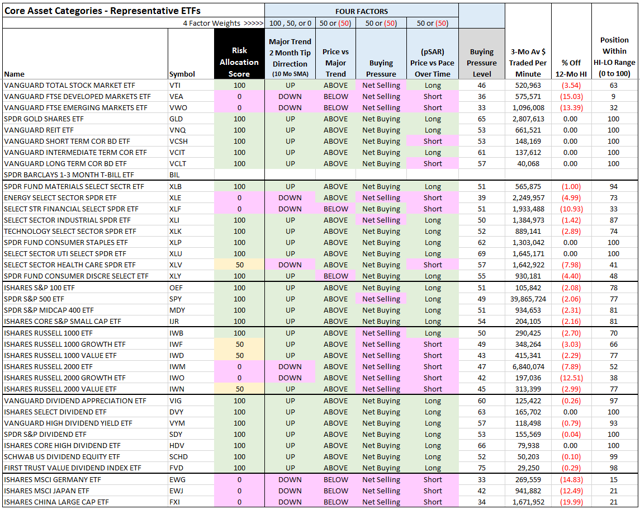Click 'SPDR FUND MATERIALS SELECT SECTR ETF' name
The image size is (640, 509).
74,187
